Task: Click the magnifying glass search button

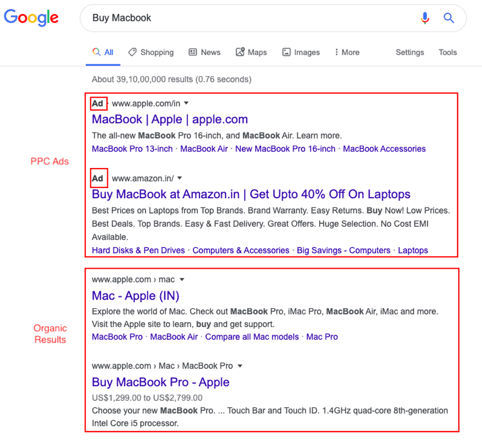Action: (x=449, y=18)
